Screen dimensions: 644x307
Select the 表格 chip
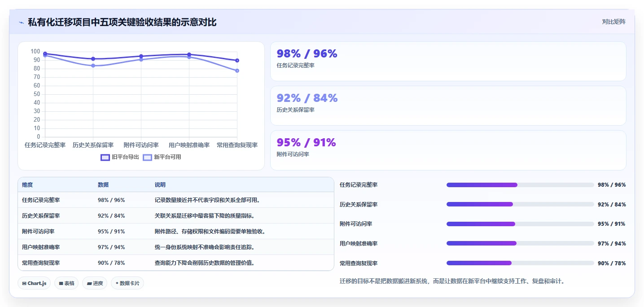(x=66, y=283)
